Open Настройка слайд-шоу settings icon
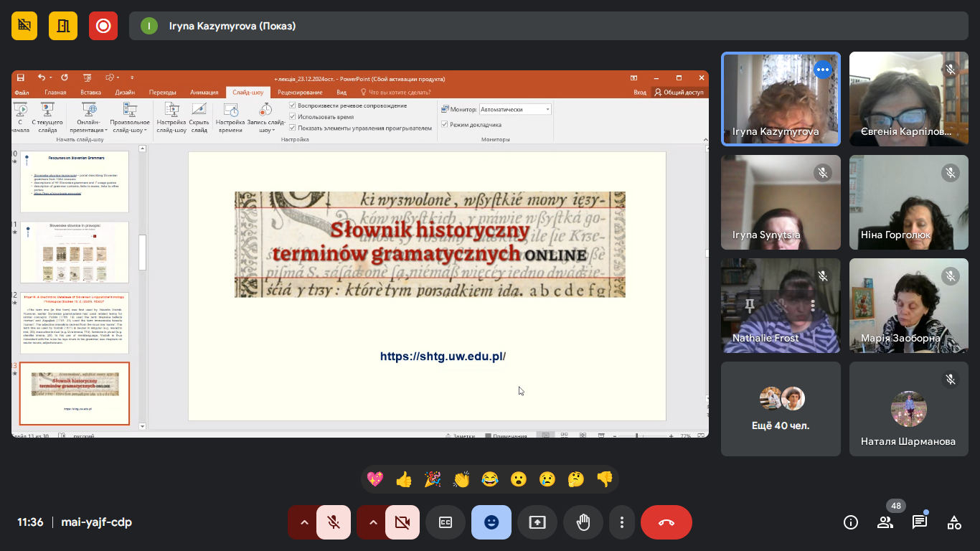The image size is (980, 551). pyautogui.click(x=171, y=118)
